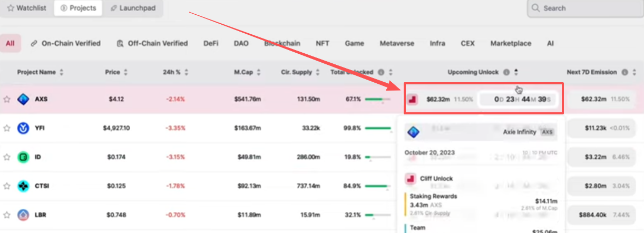Viewport: 644px width, 233px height.
Task: Click the CTSI project logo
Action: click(x=23, y=186)
